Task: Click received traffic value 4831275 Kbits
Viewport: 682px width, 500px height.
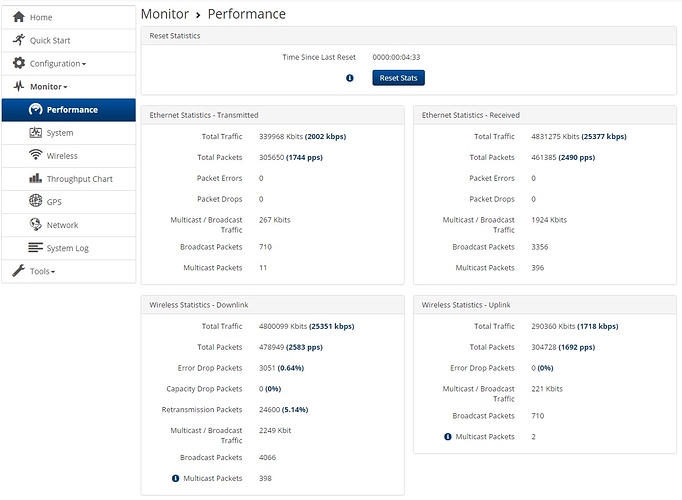Action: pos(555,136)
